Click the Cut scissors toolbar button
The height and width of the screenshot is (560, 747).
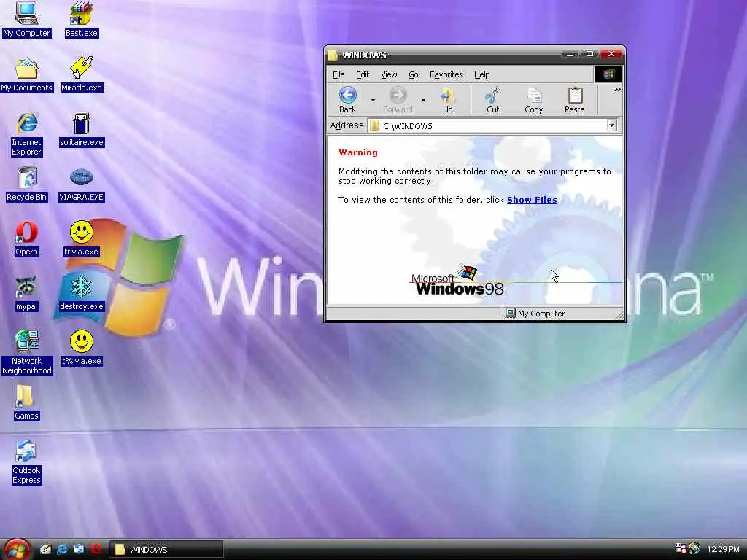[492, 100]
